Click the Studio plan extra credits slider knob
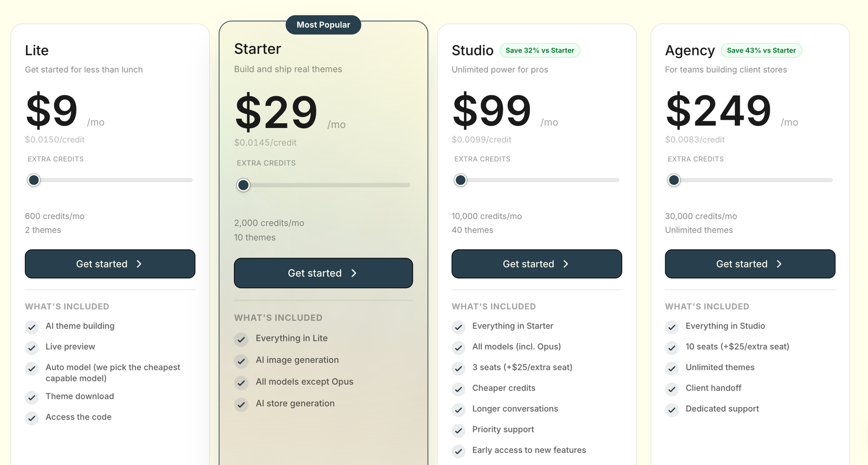This screenshot has width=868, height=465. pyautogui.click(x=461, y=180)
